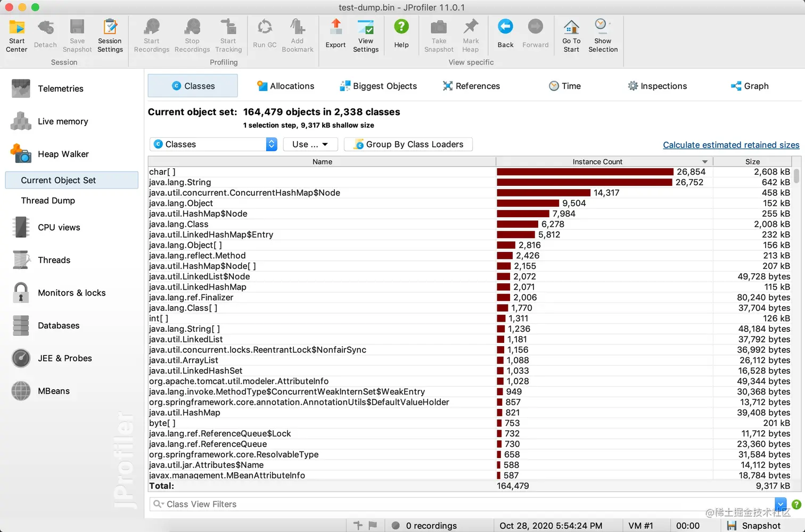The image size is (805, 532).
Task: Click the Show Selection icon
Action: (603, 35)
